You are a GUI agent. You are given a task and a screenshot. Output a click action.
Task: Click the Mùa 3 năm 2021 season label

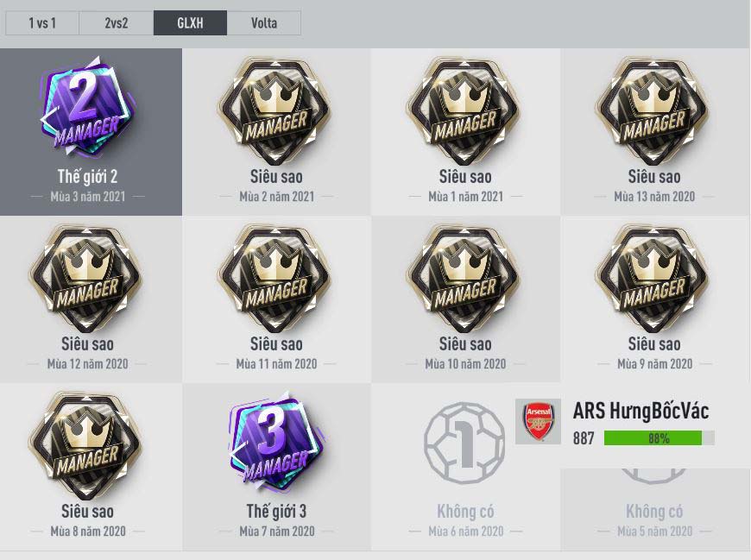click(x=88, y=197)
